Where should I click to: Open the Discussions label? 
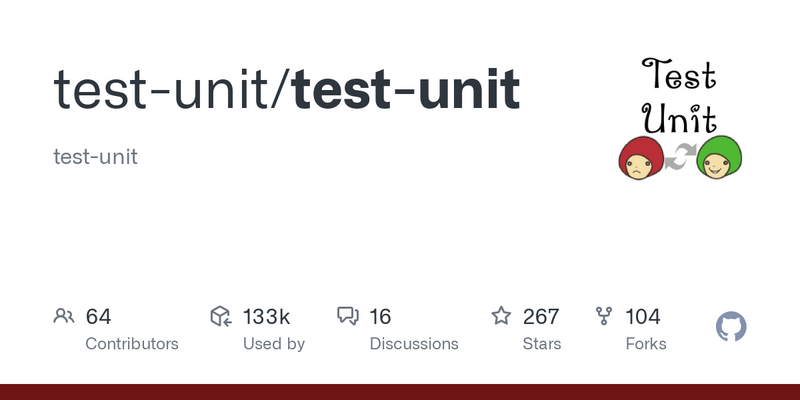point(414,344)
